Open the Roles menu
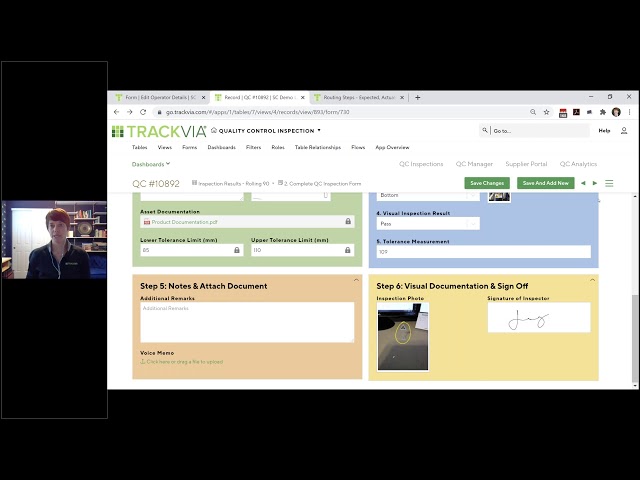The width and height of the screenshot is (640, 480). coord(278,147)
